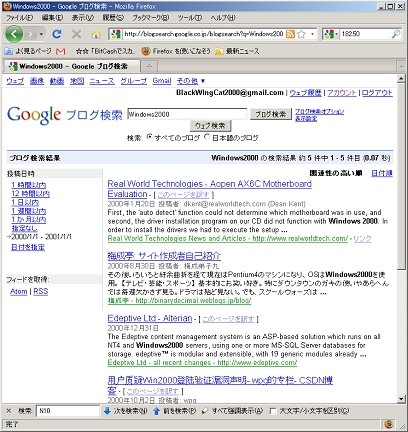This screenshot has width=408, height=432.
Task: Bookmark this page with the star icon
Action: point(301,34)
